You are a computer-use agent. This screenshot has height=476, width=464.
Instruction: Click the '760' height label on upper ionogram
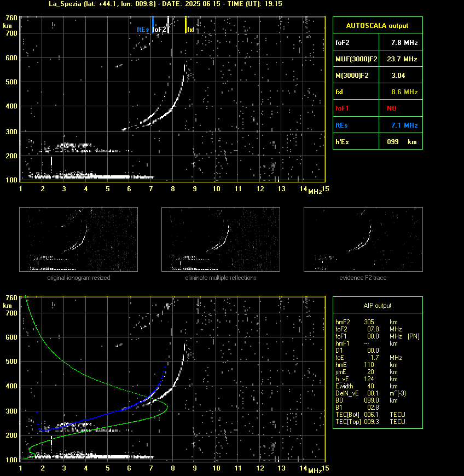click(11, 18)
